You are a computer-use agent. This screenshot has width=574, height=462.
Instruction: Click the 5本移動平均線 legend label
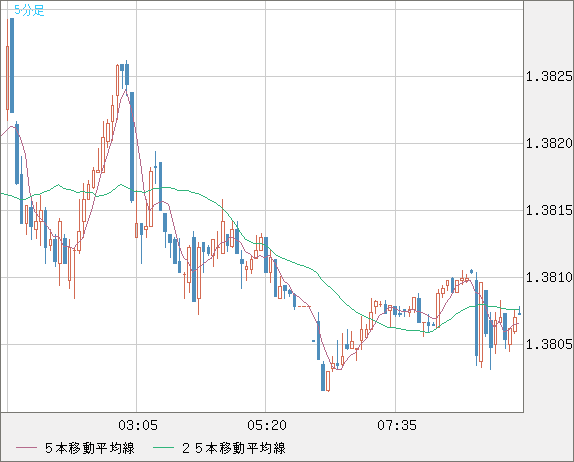[x=90, y=448]
